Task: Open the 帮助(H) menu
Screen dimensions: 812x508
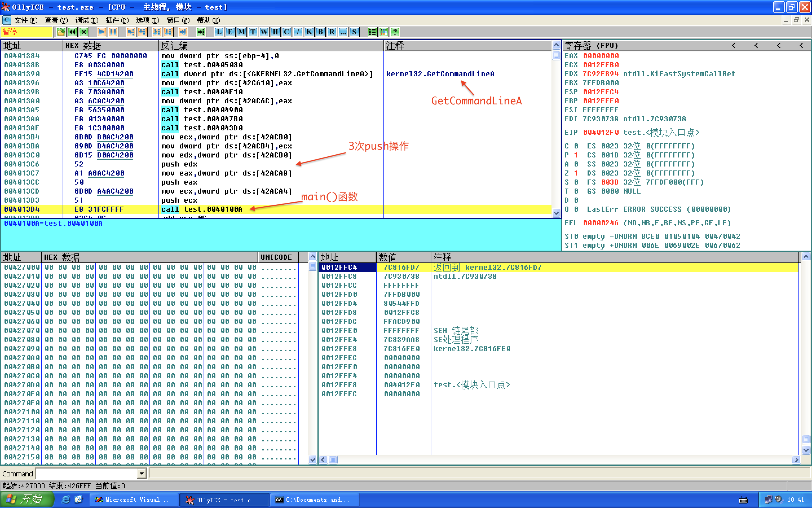Action: click(209, 20)
